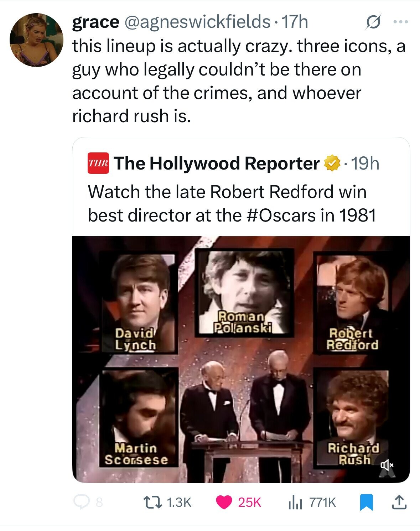
Task: Open grace's profile picture
Action: (x=36, y=40)
